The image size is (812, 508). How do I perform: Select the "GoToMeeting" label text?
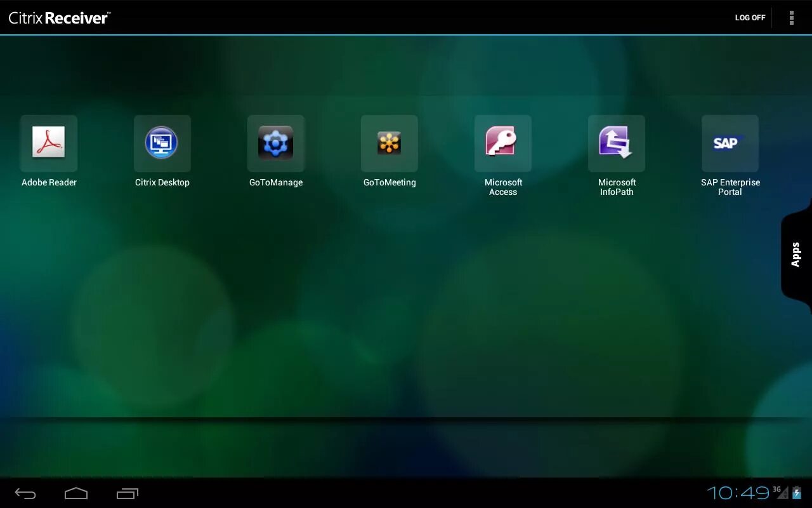[390, 182]
